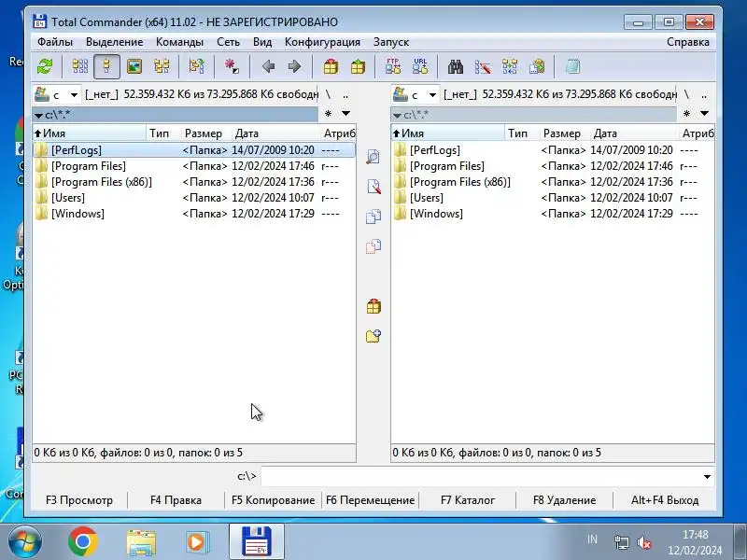Expand left panel c:\*.* path history triangle
Image resolution: width=747 pixels, height=560 pixels.
[38, 115]
